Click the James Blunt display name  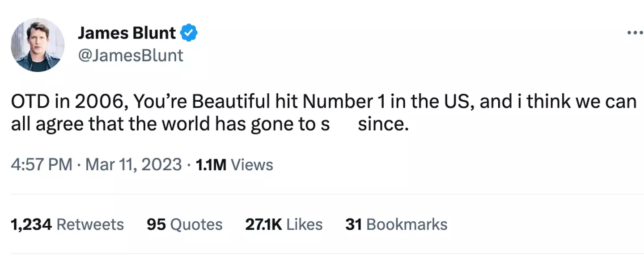pyautogui.click(x=127, y=32)
